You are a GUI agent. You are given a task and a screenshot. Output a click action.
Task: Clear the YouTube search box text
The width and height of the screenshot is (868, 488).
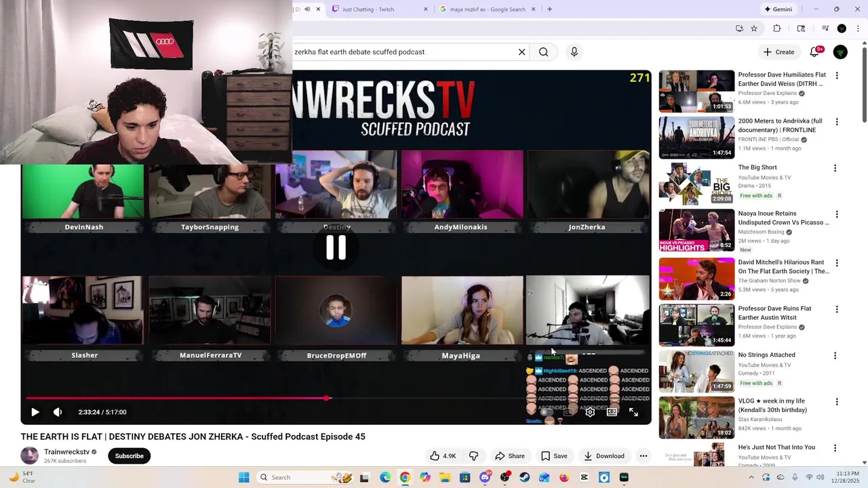[x=521, y=52]
